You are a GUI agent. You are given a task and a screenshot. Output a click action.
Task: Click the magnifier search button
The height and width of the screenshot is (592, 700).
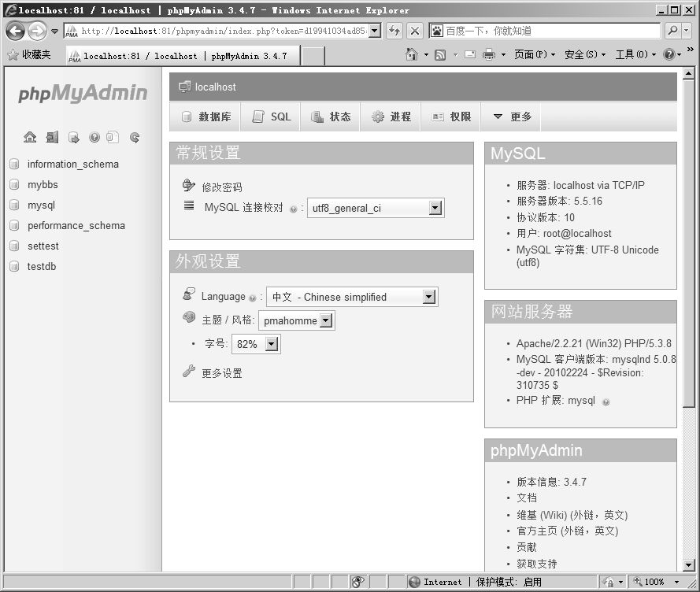pyautogui.click(x=672, y=31)
